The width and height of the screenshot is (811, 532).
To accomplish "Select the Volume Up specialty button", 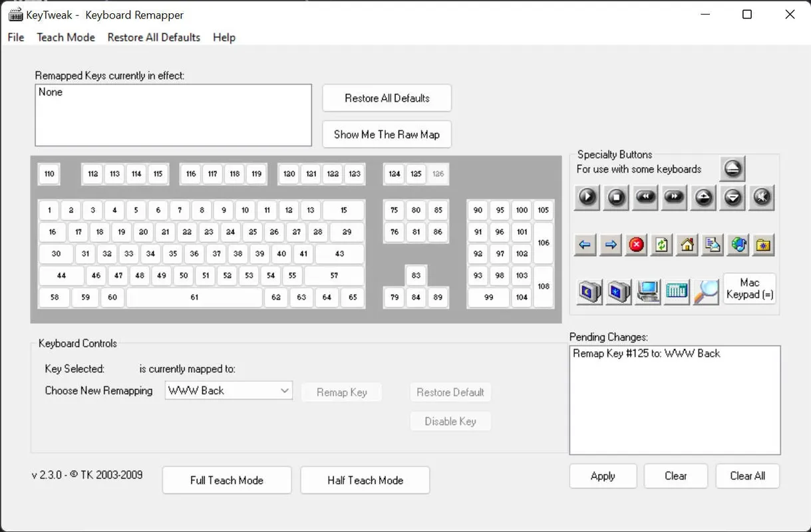I will [x=704, y=198].
